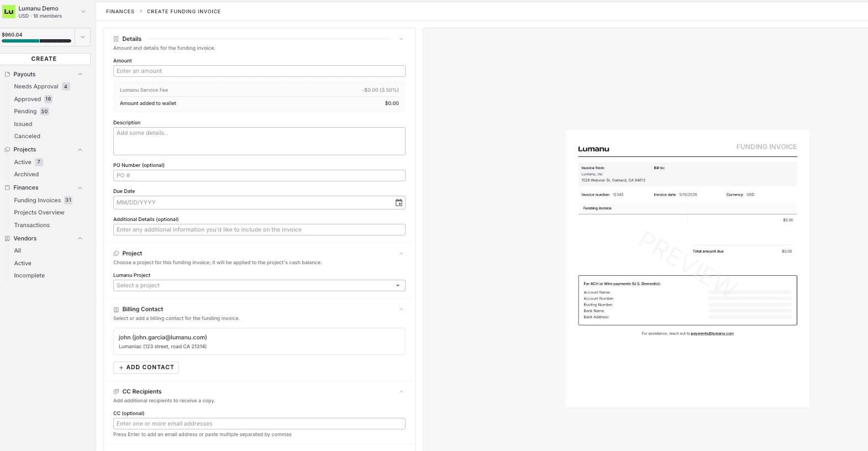Focus the PO Number field
Screen dimensions: 868x451
[x=259, y=176]
